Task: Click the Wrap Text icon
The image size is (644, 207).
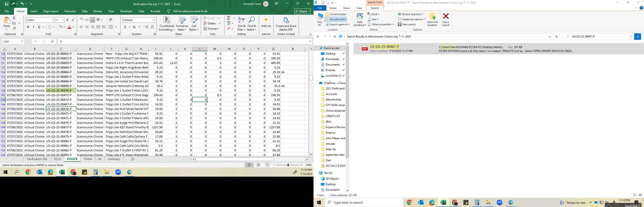Action: (x=111, y=20)
